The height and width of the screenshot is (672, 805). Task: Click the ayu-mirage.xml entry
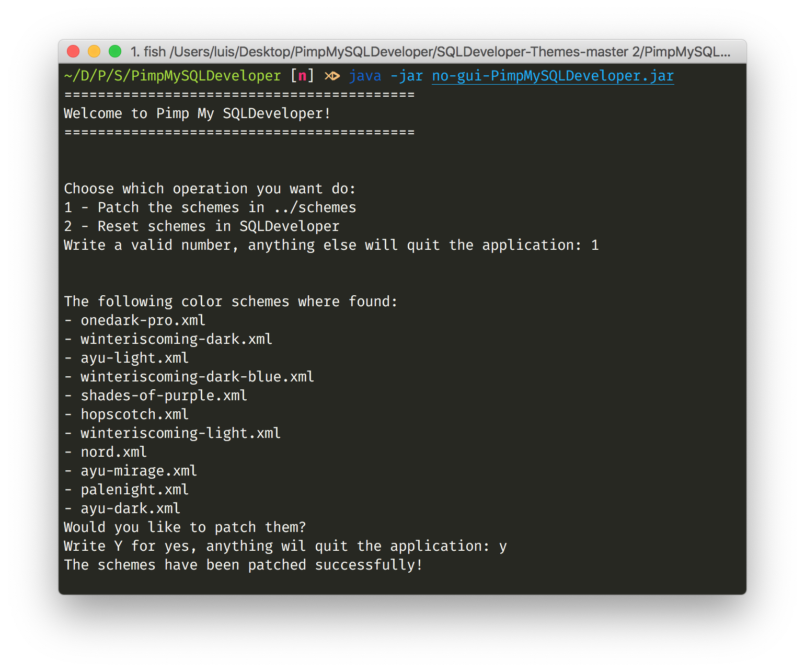click(131, 471)
